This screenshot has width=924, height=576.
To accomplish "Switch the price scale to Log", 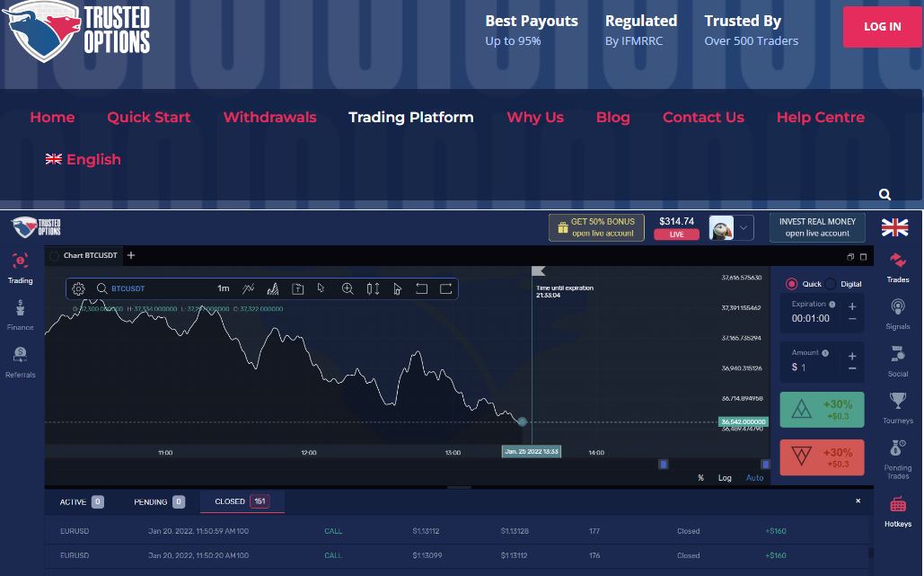I will (x=725, y=478).
